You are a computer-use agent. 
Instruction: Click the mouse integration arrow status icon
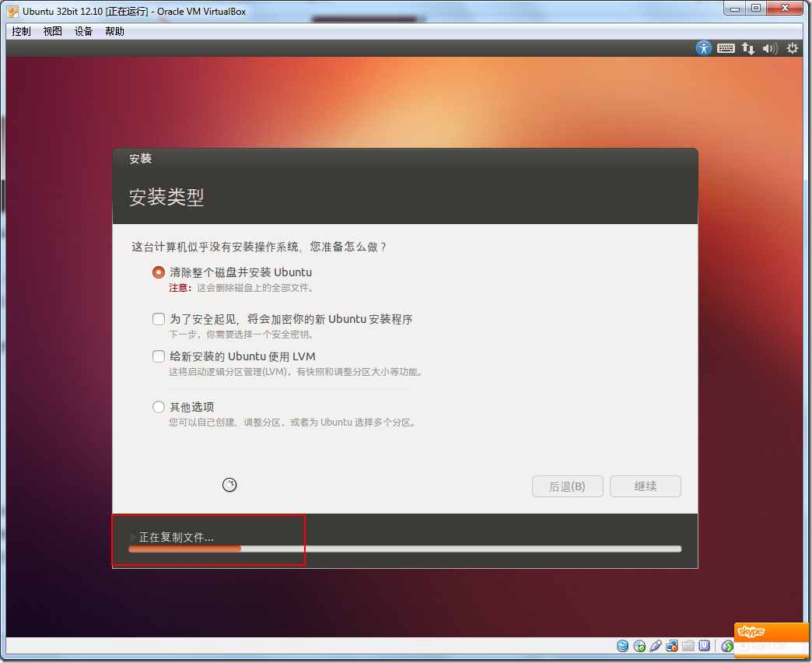pyautogui.click(x=727, y=646)
